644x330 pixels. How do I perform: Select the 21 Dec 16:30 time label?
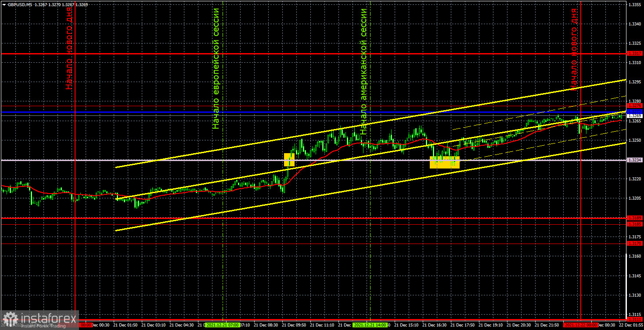click(x=435, y=325)
